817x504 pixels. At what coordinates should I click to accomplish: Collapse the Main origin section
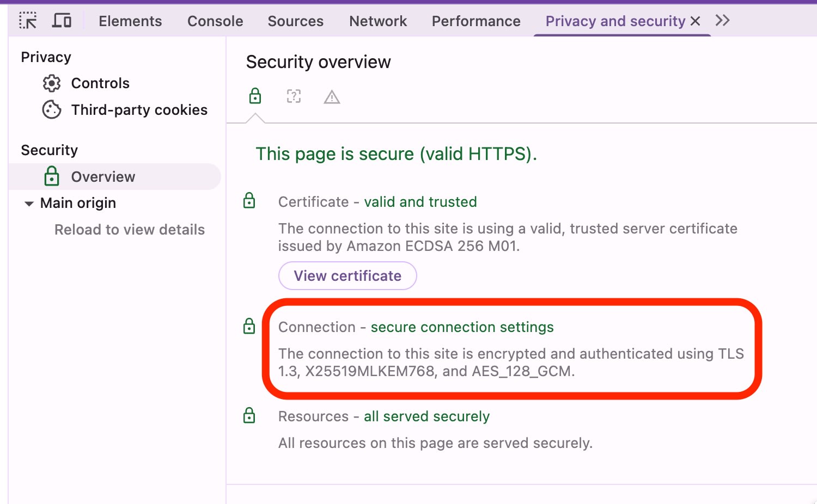click(29, 203)
